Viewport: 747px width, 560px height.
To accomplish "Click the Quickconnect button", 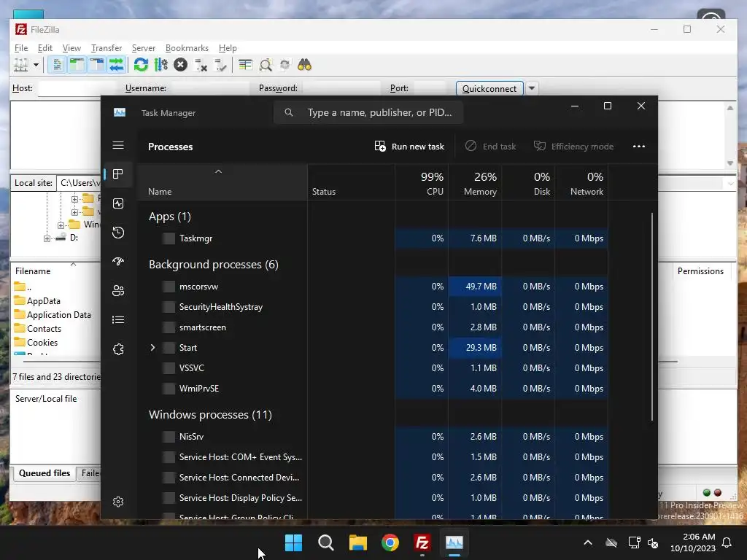I will click(489, 88).
